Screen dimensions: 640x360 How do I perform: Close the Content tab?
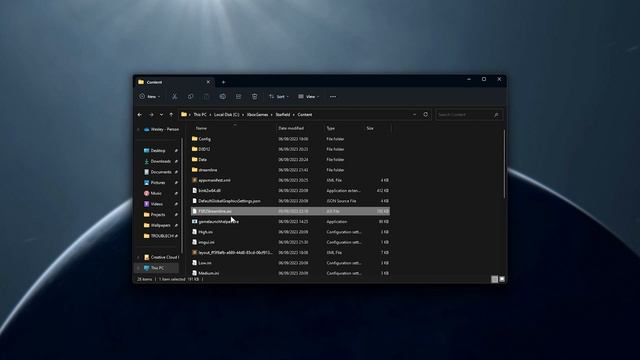(x=208, y=82)
